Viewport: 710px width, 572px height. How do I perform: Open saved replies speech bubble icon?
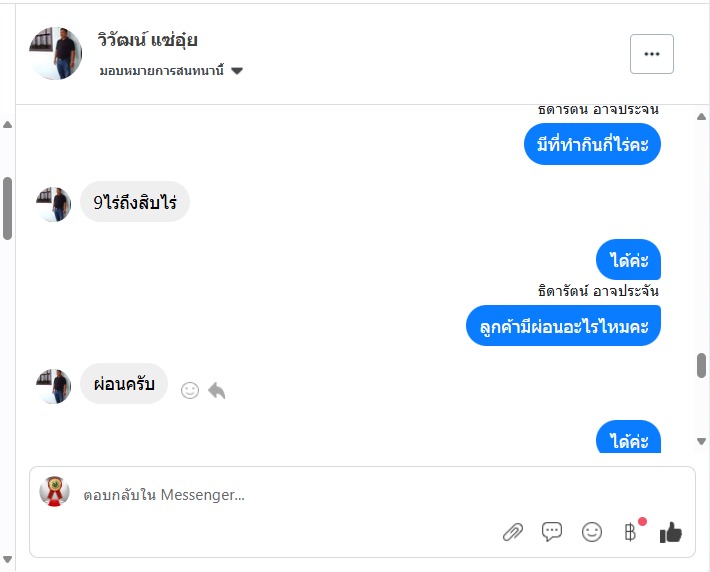point(552,532)
